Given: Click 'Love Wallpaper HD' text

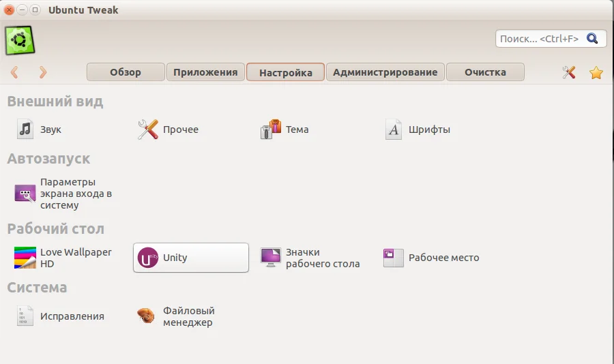Looking at the screenshot, I should pyautogui.click(x=76, y=258).
